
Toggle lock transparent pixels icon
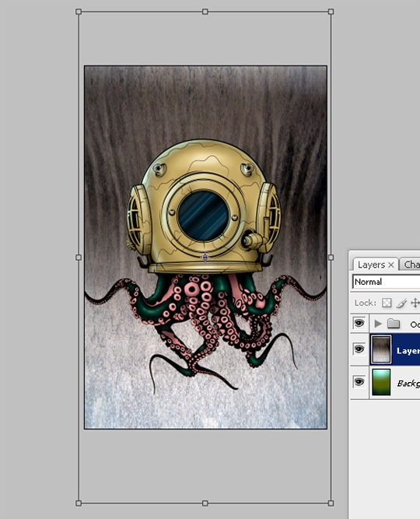point(387,303)
